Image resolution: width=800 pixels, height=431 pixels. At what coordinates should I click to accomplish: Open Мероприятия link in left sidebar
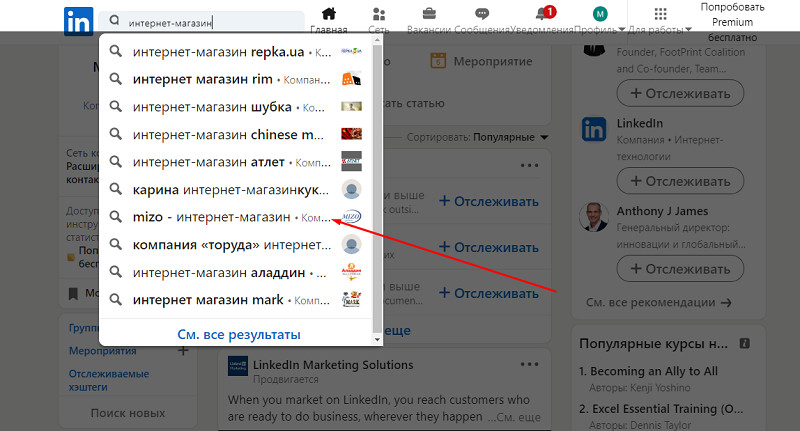point(103,351)
